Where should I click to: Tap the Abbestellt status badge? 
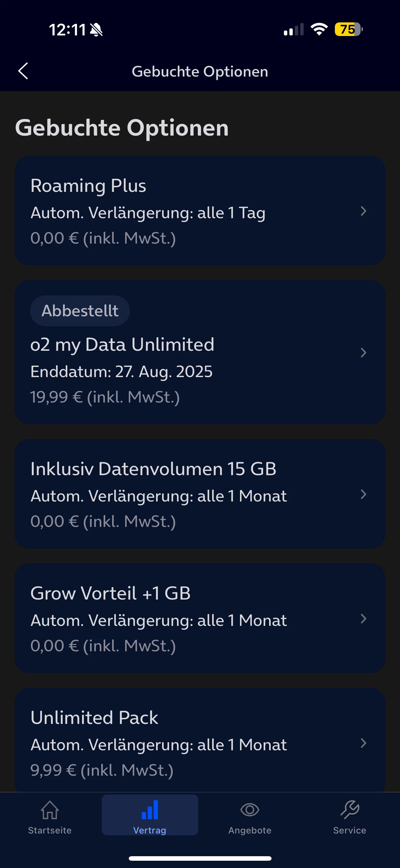click(80, 311)
